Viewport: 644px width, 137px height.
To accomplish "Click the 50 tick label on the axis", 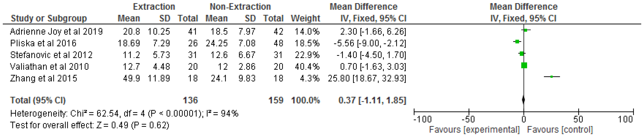I will point(578,119).
